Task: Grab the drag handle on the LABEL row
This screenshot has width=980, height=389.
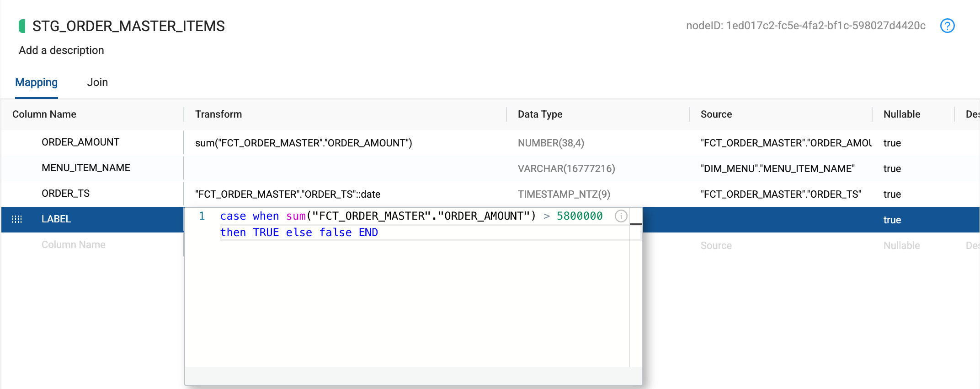Action: 17,219
